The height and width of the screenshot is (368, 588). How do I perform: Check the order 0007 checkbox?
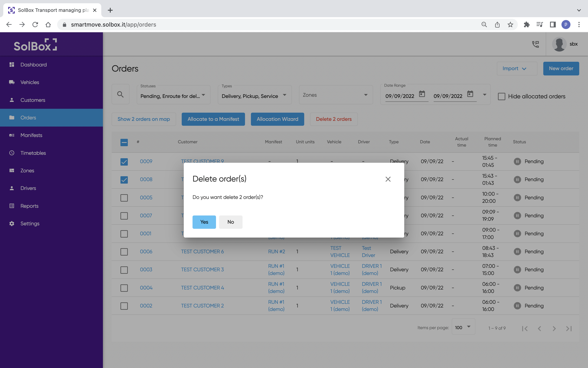click(x=124, y=216)
